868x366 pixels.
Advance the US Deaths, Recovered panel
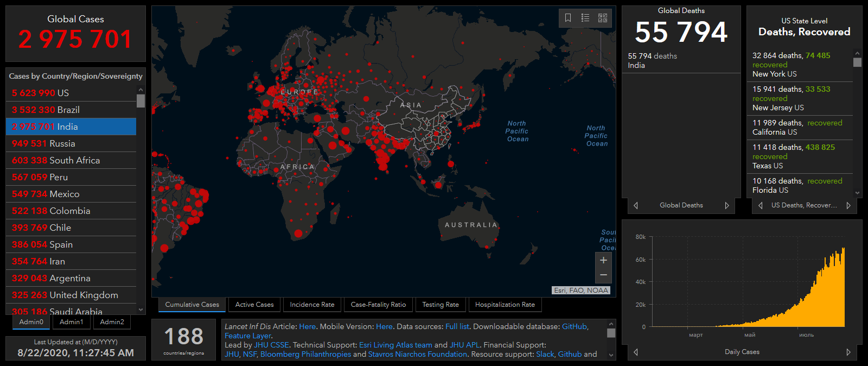click(848, 205)
